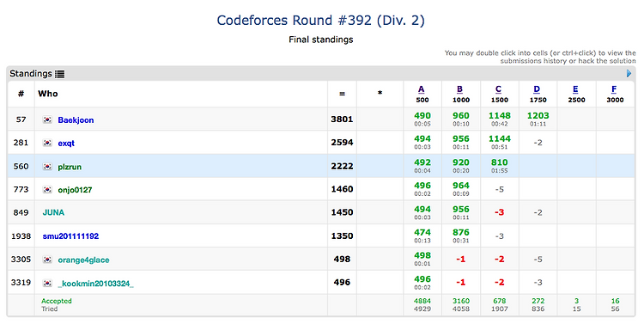Click exqt's total score 2594
This screenshot has width=644, height=324.
(342, 143)
